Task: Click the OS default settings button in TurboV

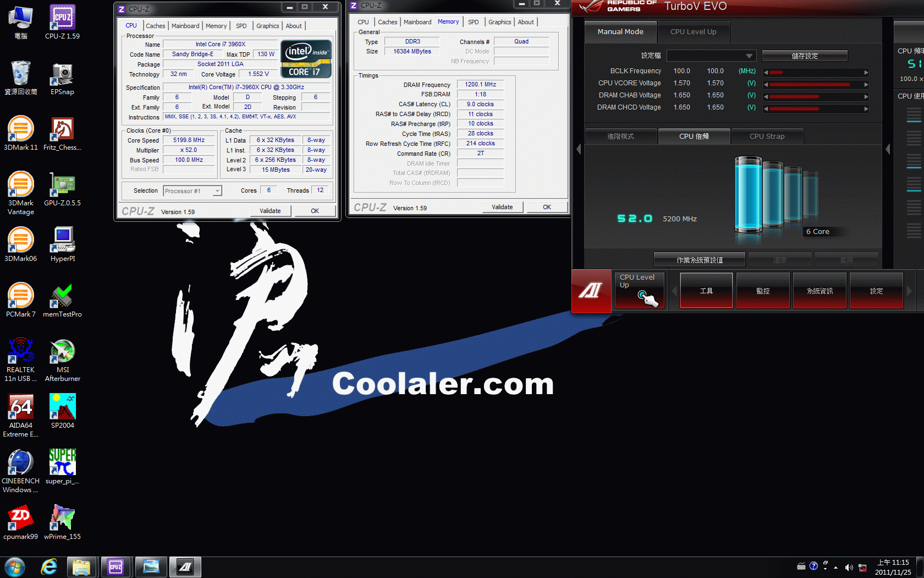Action: coord(700,260)
